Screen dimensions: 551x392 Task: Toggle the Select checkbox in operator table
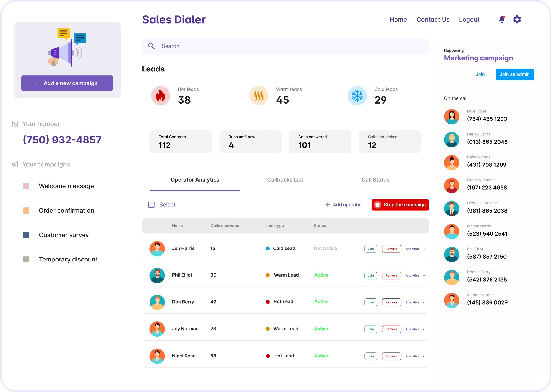pyautogui.click(x=151, y=205)
